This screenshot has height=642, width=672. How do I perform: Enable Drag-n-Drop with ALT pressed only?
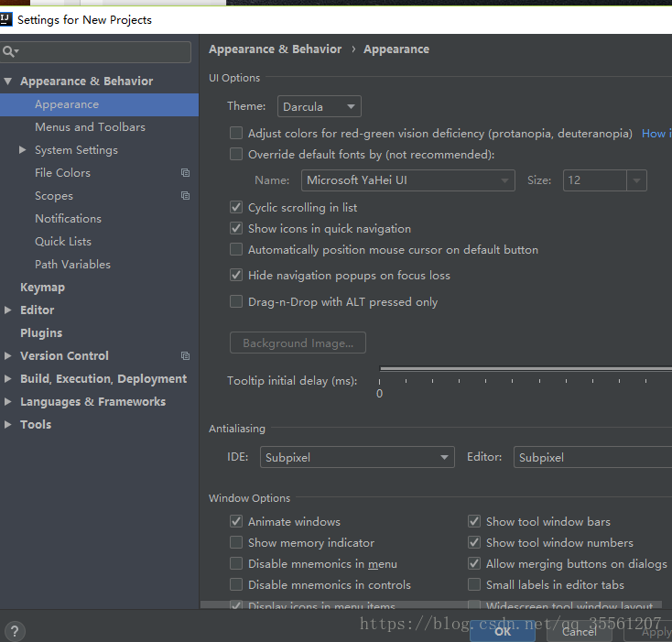pyautogui.click(x=236, y=301)
